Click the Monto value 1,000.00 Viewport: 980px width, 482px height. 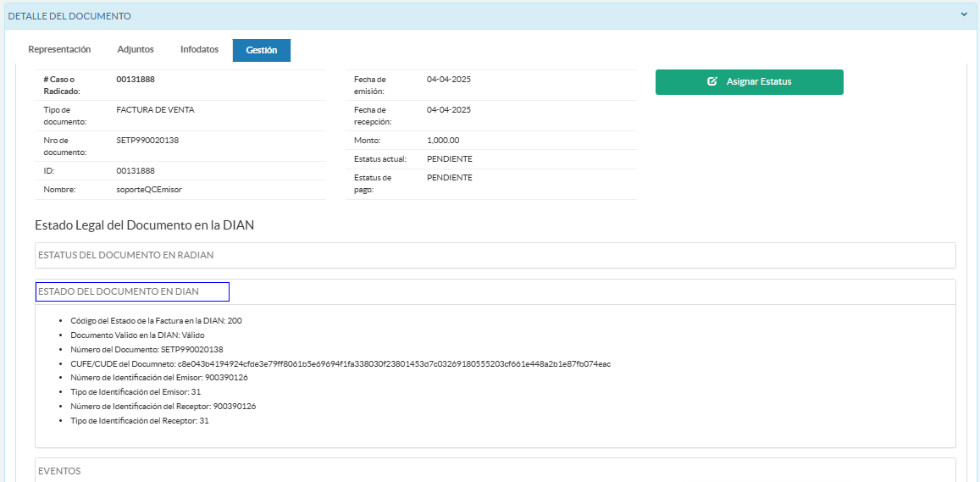443,141
